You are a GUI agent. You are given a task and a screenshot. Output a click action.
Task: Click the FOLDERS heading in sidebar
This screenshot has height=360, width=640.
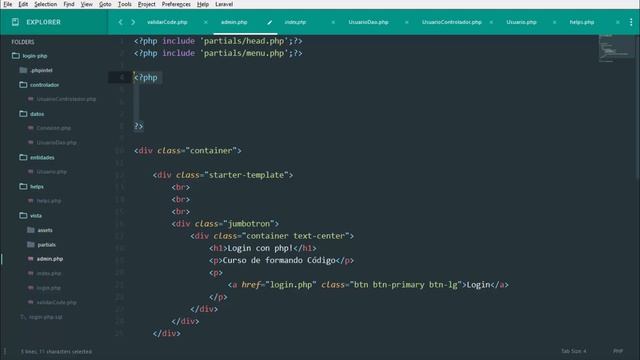click(23, 42)
